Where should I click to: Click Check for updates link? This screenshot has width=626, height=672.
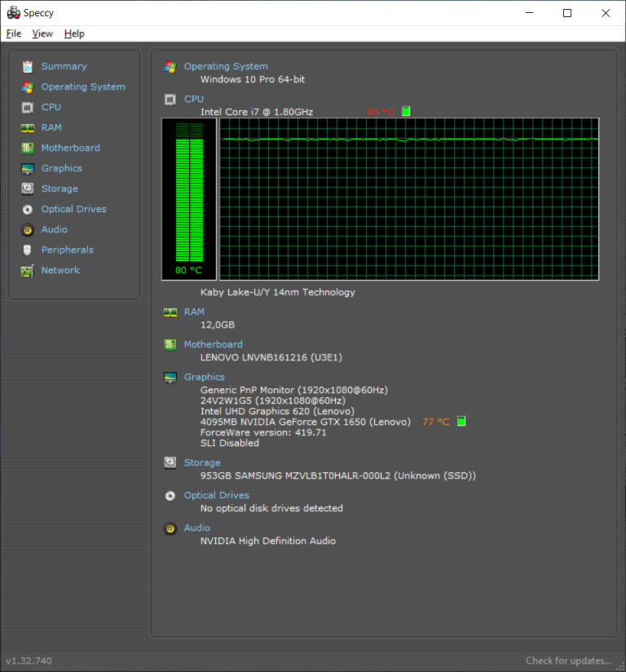click(568, 661)
